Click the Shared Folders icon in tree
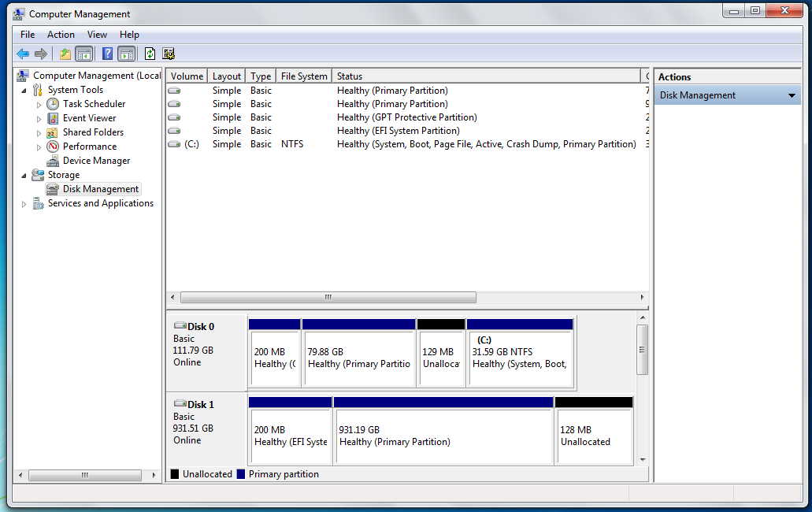The image size is (812, 512). click(x=52, y=133)
